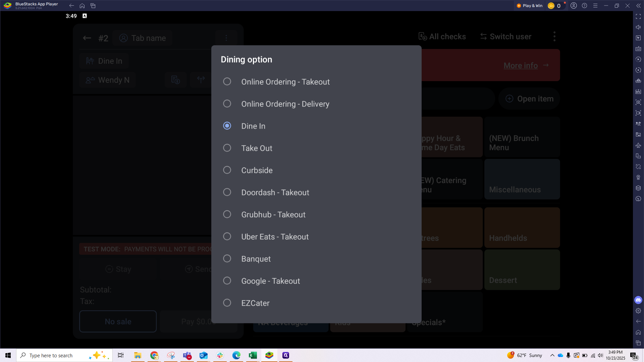Screen dimensions: 644x362
Task: Open BlueStacks settings gear in sidebar
Action: click(638, 311)
